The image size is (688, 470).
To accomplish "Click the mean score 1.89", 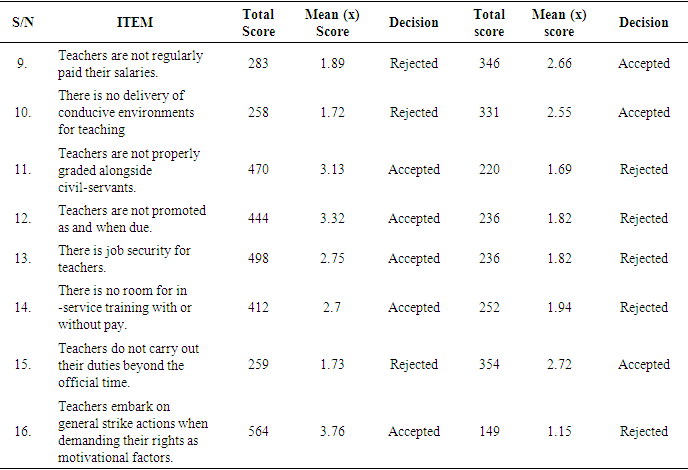I will (333, 64).
